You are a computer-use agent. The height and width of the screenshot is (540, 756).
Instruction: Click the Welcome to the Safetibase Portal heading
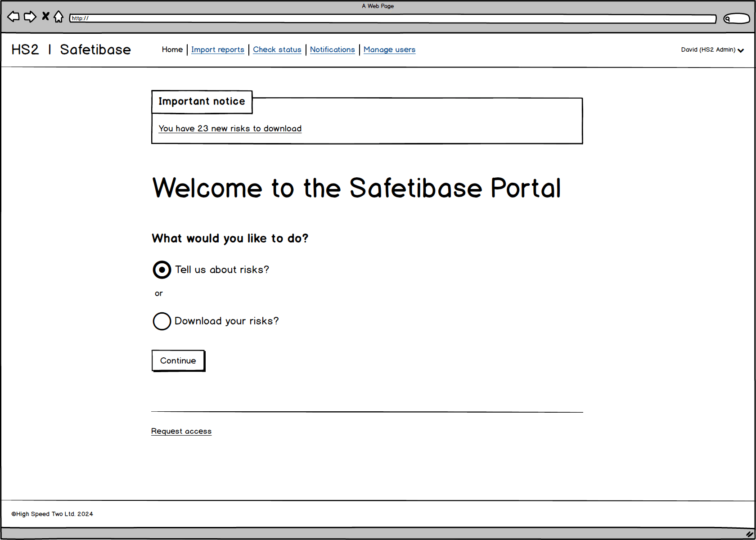(357, 188)
